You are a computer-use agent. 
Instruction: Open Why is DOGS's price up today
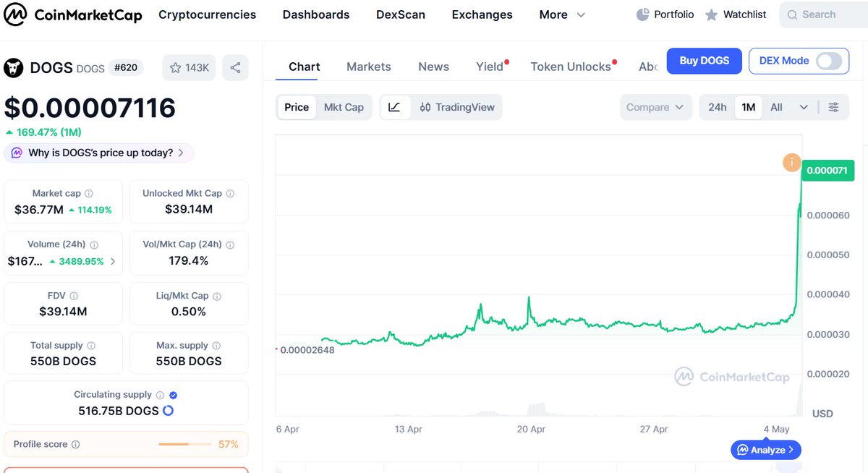(x=99, y=153)
